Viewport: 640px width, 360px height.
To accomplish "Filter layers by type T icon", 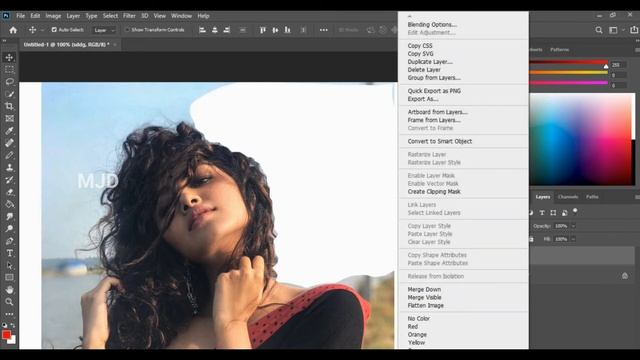I will pyautogui.click(x=542, y=213).
